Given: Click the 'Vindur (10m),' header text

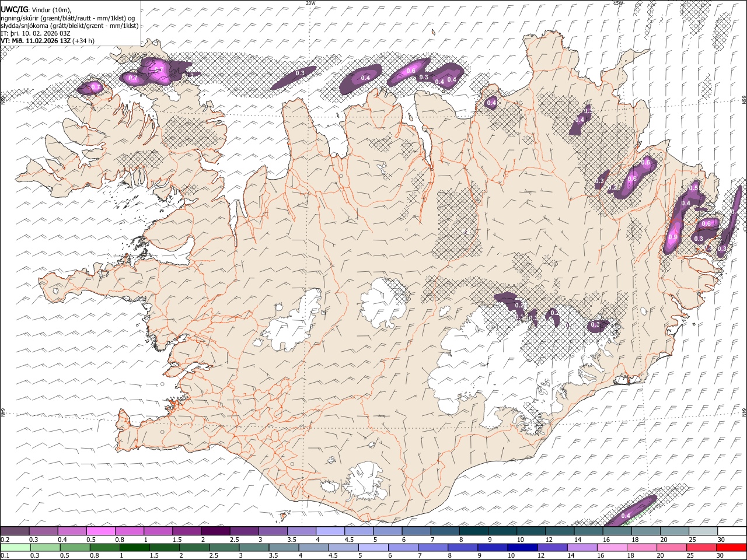Looking at the screenshot, I should tap(51, 9).
